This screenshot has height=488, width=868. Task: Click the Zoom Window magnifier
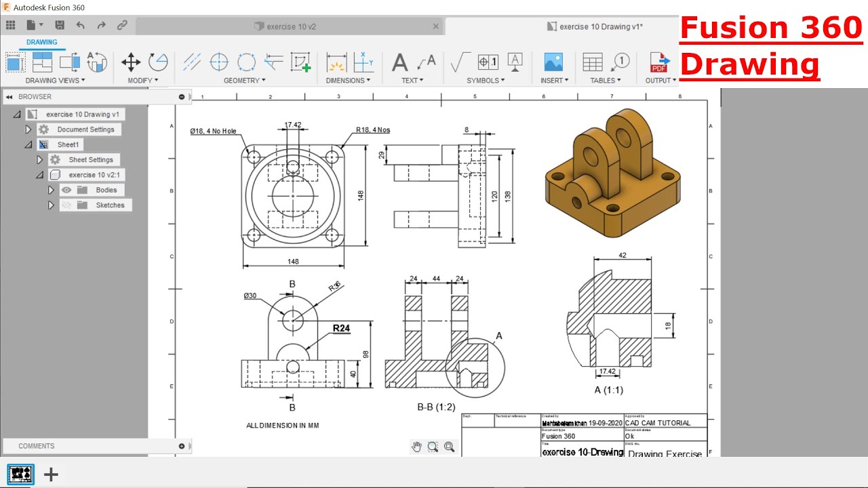[433, 447]
